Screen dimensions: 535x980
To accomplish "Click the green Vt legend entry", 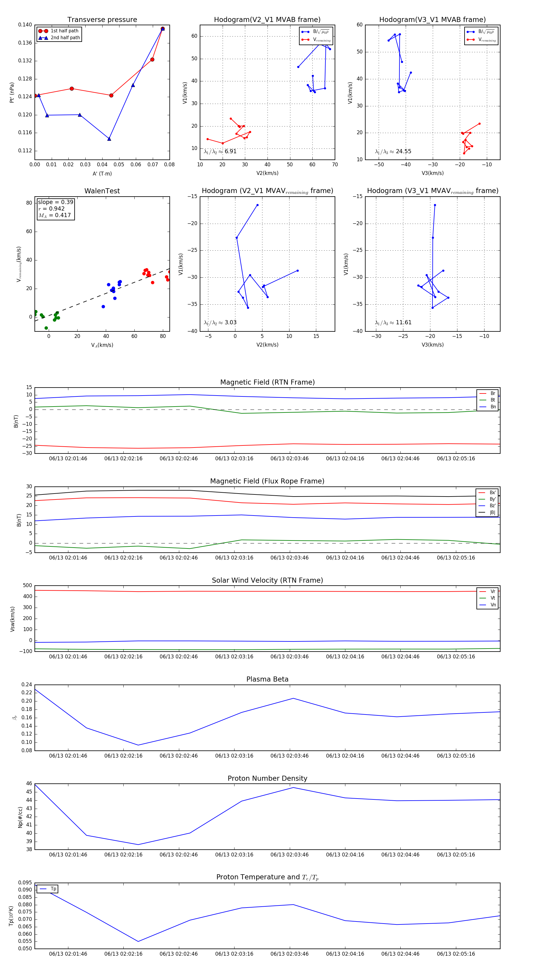I will pyautogui.click(x=487, y=598).
